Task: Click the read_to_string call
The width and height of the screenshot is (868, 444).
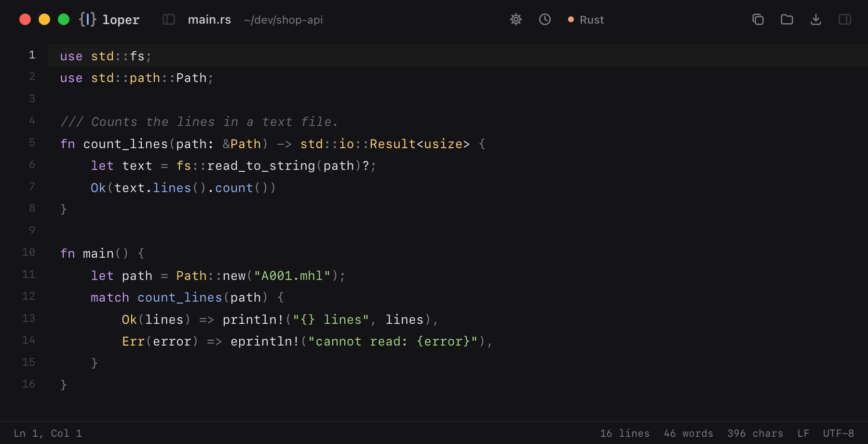Action: click(x=261, y=166)
